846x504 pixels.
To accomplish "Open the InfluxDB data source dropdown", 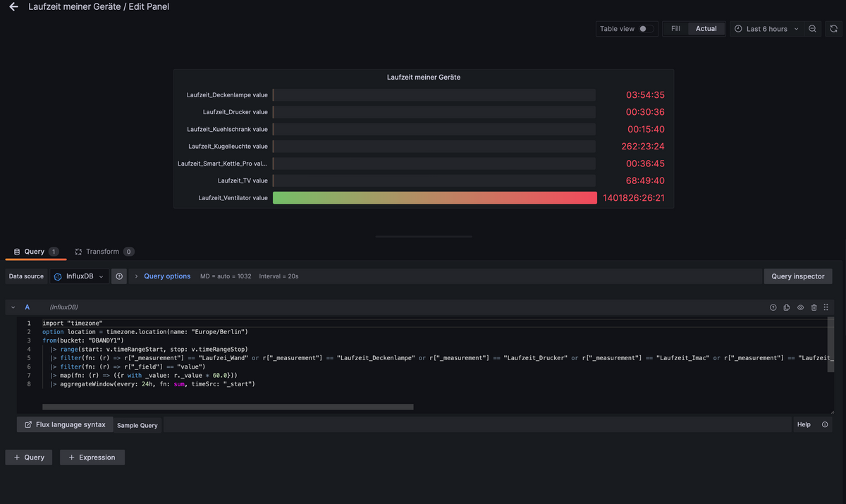I will click(x=78, y=276).
